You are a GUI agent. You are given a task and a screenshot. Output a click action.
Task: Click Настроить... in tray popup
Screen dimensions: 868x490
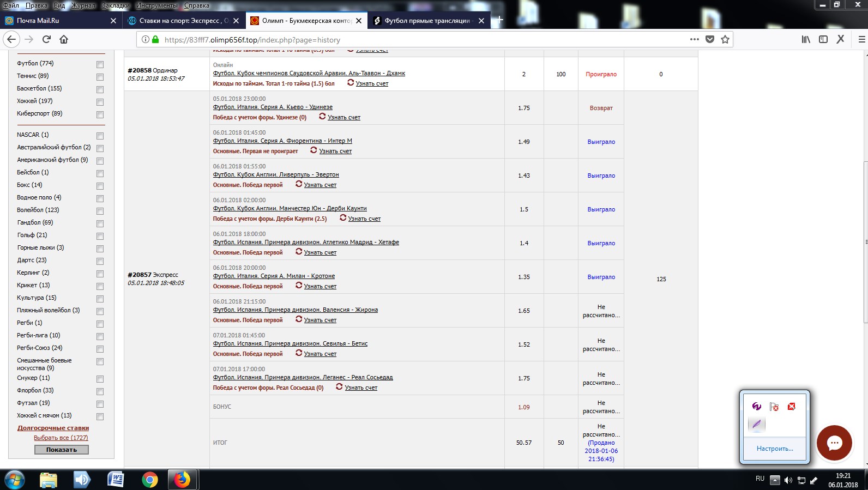pyautogui.click(x=775, y=449)
